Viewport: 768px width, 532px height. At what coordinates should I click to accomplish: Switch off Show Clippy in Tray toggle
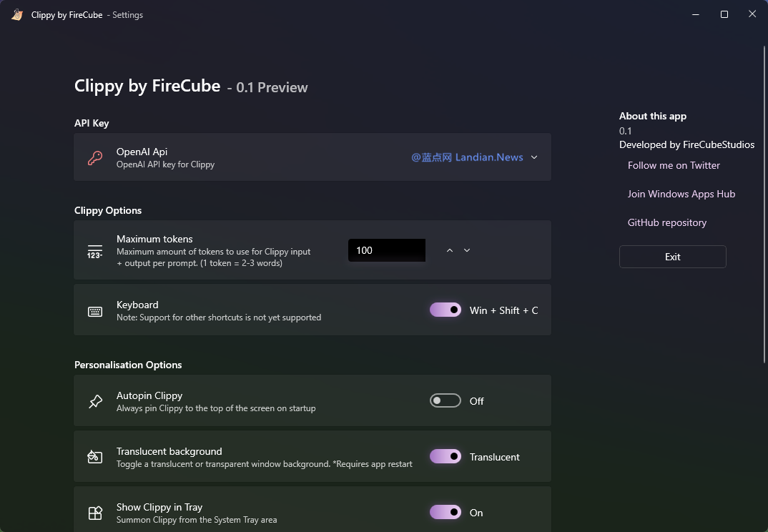pyautogui.click(x=445, y=512)
